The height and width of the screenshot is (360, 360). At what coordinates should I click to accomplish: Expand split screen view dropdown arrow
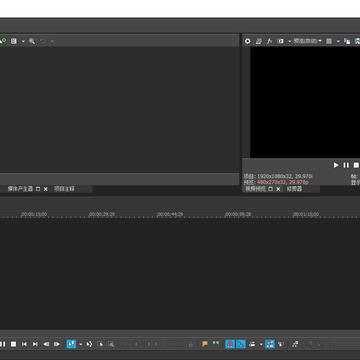pos(289,41)
